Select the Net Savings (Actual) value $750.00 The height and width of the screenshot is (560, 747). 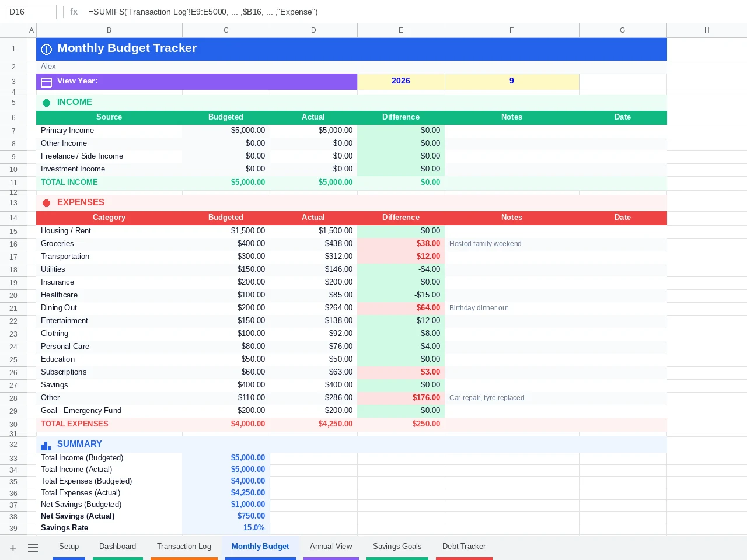pos(226,516)
